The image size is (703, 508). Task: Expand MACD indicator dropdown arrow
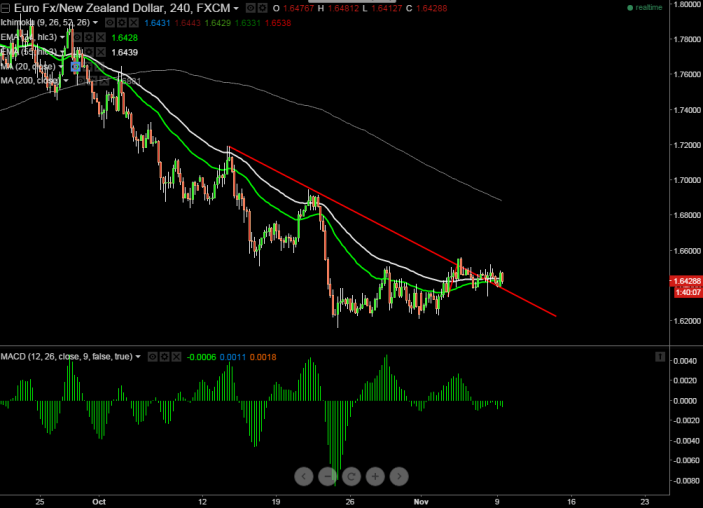coord(138,357)
